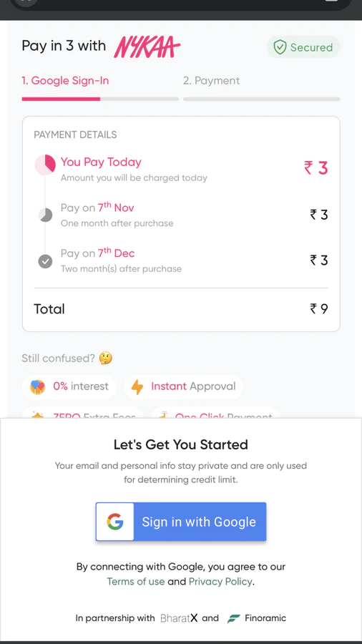The height and width of the screenshot is (644, 362).
Task: Click the pink Google Sign-In progress bar
Action: [x=61, y=99]
